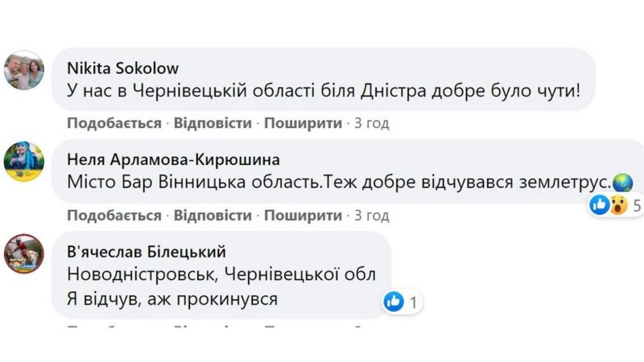Open the 3 год timestamp under Неля's comment

tap(372, 216)
